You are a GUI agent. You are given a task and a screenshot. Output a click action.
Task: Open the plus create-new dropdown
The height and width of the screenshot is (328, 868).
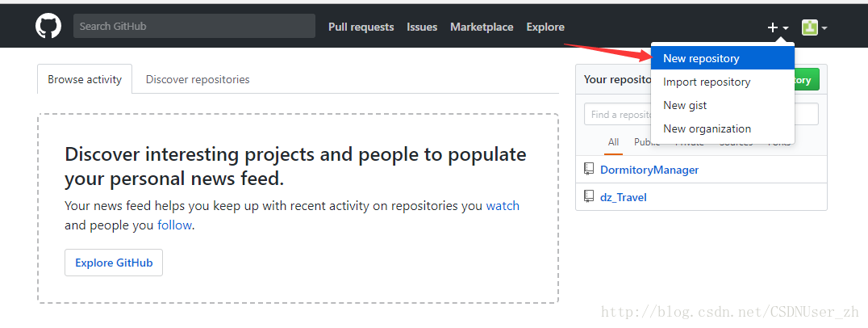778,27
